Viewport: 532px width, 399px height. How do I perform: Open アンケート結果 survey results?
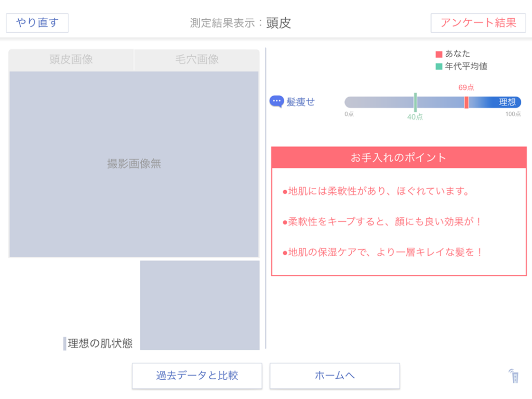(478, 23)
